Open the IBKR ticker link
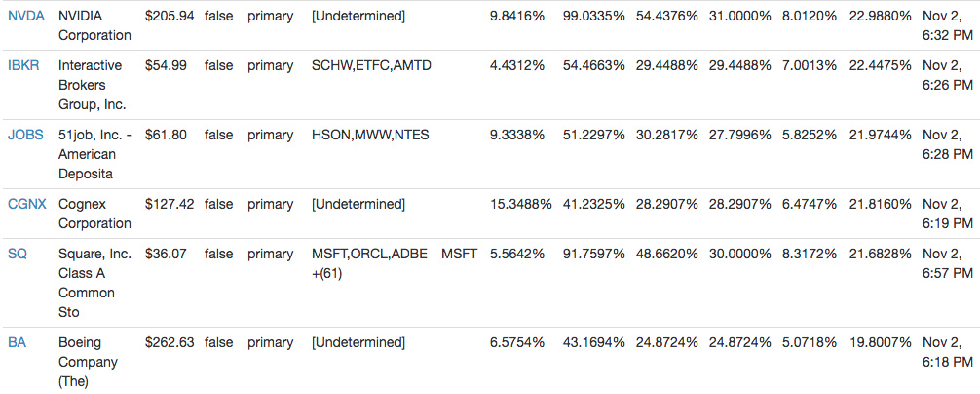Image resolution: width=980 pixels, height=394 pixels. [23, 65]
